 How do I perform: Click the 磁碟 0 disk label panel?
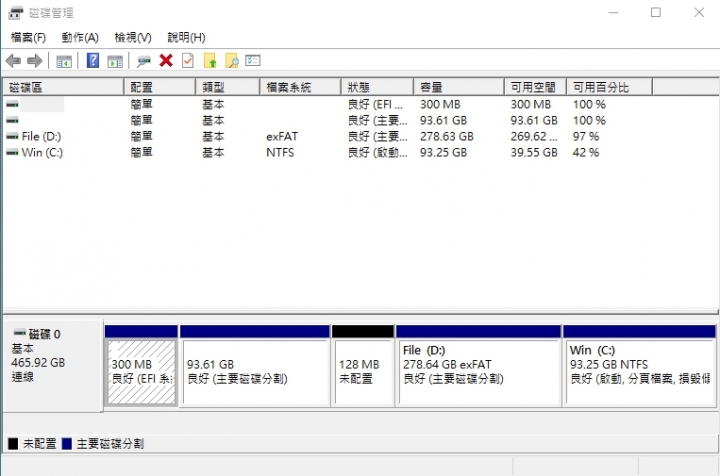tap(53, 366)
